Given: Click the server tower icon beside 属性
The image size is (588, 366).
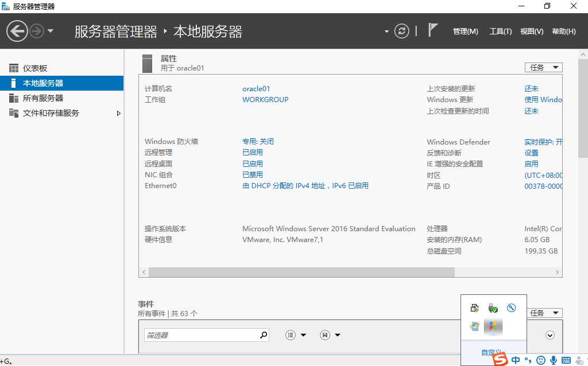Looking at the screenshot, I should 147,63.
